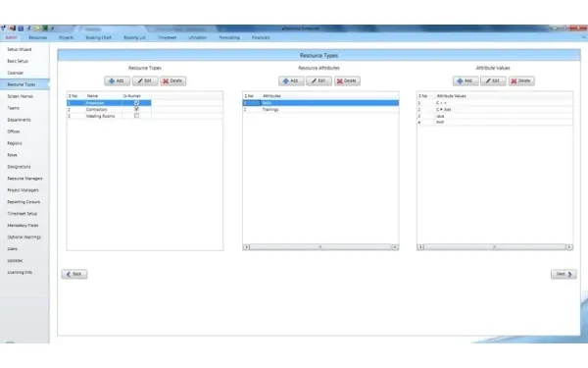Open Updates in the sidebar
Screen dimensions: 588x368
pyautogui.click(x=15, y=260)
